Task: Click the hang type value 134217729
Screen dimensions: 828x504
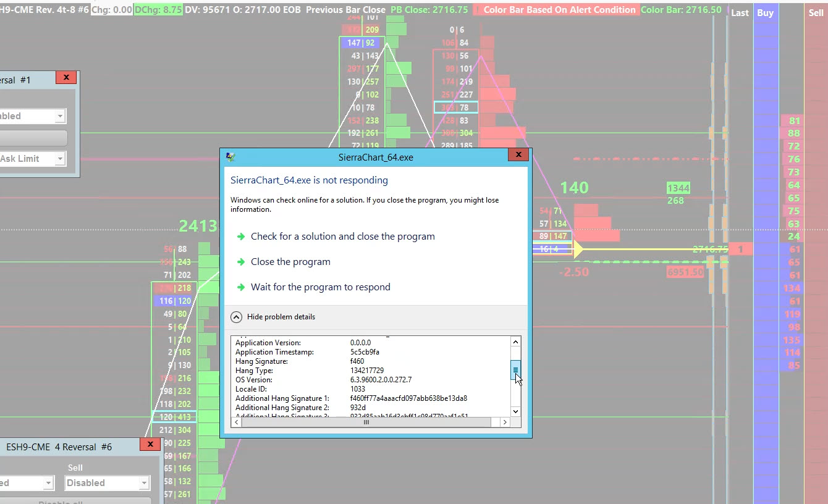Action: click(367, 371)
